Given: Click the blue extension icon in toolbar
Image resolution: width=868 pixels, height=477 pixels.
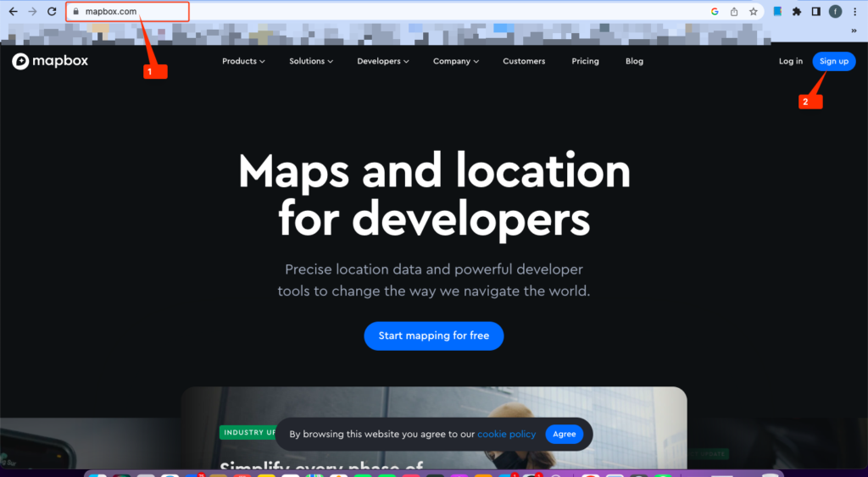Looking at the screenshot, I should tap(778, 12).
